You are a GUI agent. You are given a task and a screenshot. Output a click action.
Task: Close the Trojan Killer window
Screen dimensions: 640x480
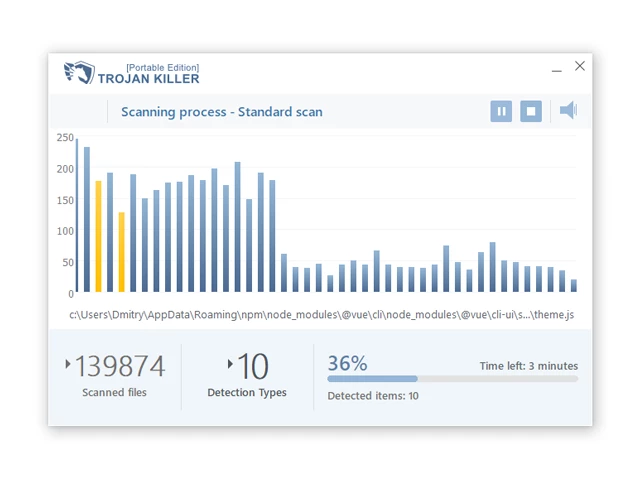point(580,67)
